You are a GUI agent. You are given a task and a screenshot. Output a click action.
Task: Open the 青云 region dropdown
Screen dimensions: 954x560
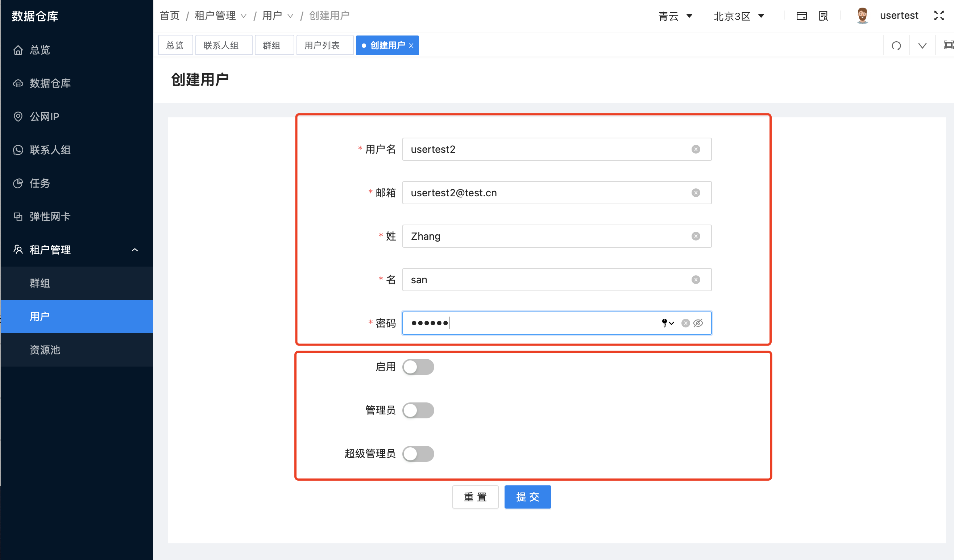coord(676,16)
